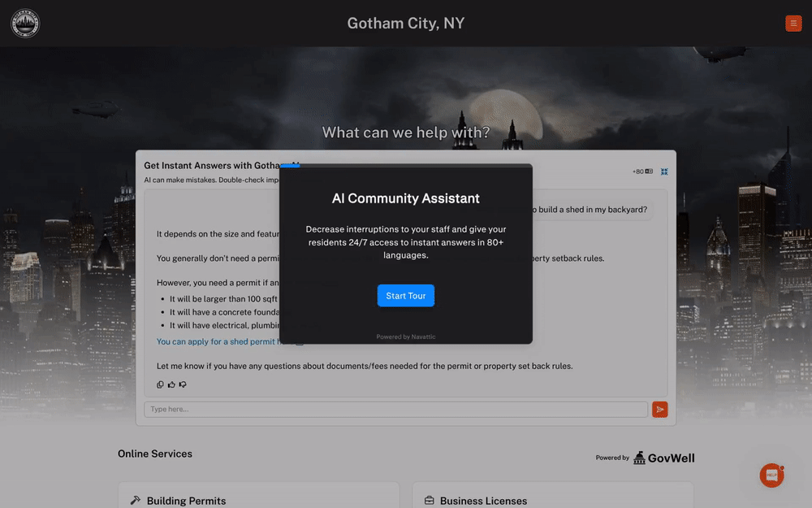The width and height of the screenshot is (812, 508).
Task: Give a thumbs up to the response
Action: (x=171, y=384)
